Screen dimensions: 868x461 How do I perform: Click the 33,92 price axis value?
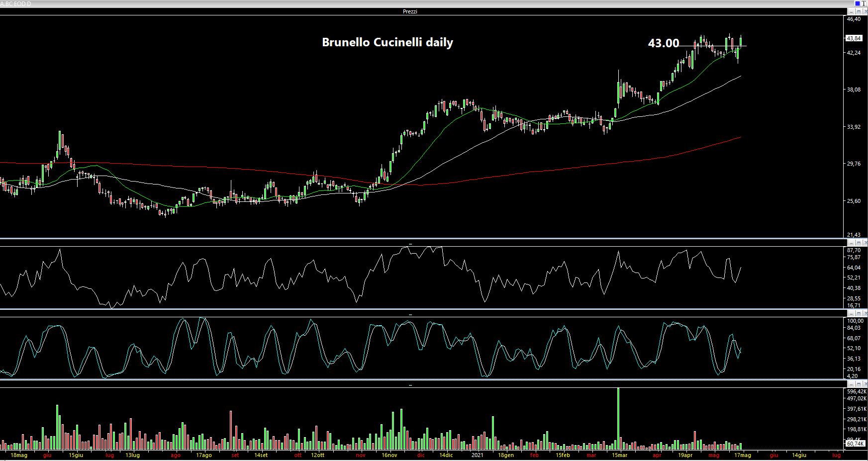[x=854, y=127]
